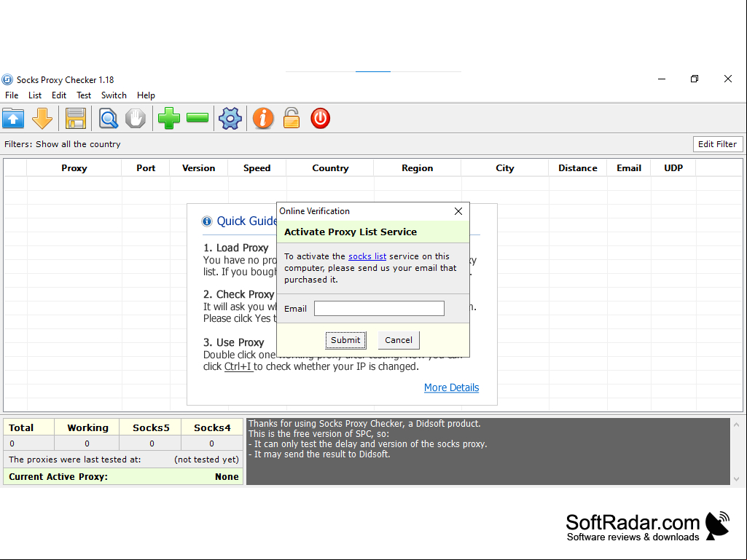The height and width of the screenshot is (560, 747).
Task: Sort by the Speed column header
Action: [x=257, y=168]
